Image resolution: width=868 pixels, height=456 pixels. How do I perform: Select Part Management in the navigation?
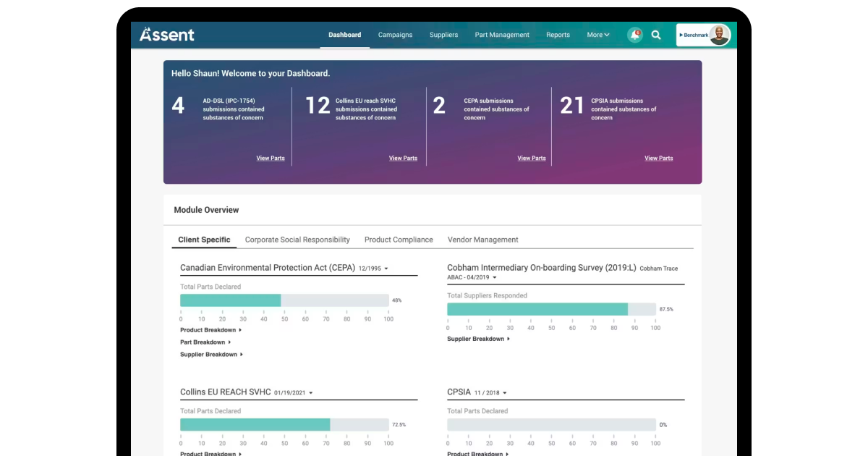coord(502,35)
